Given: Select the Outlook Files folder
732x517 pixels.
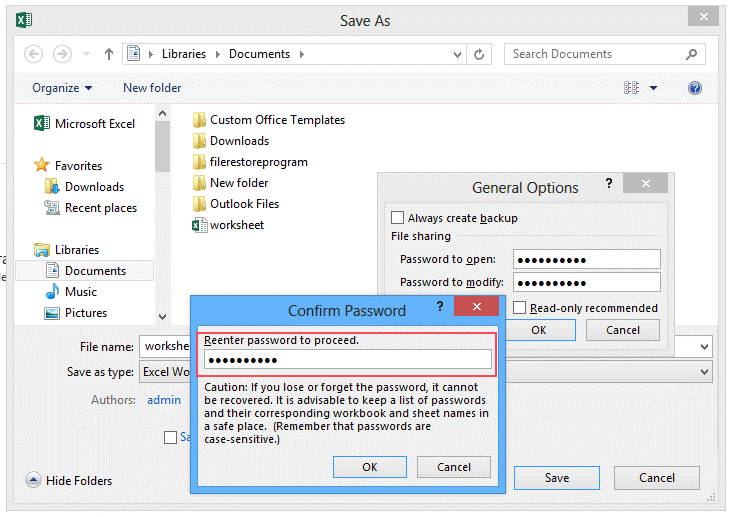Looking at the screenshot, I should point(235,204).
